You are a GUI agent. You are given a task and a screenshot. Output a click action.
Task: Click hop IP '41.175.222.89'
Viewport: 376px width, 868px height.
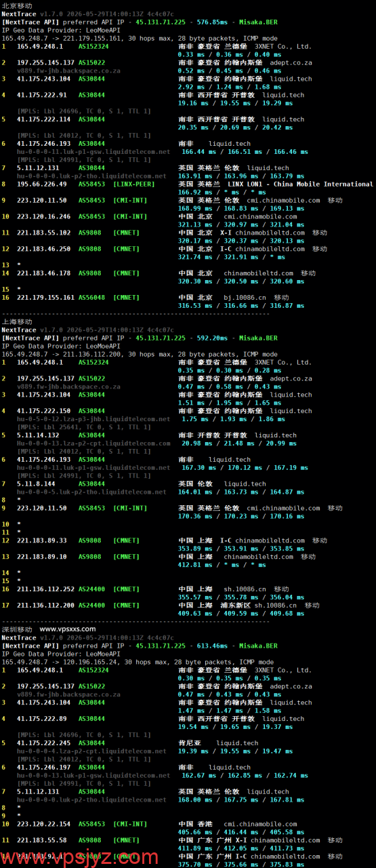[42, 719]
